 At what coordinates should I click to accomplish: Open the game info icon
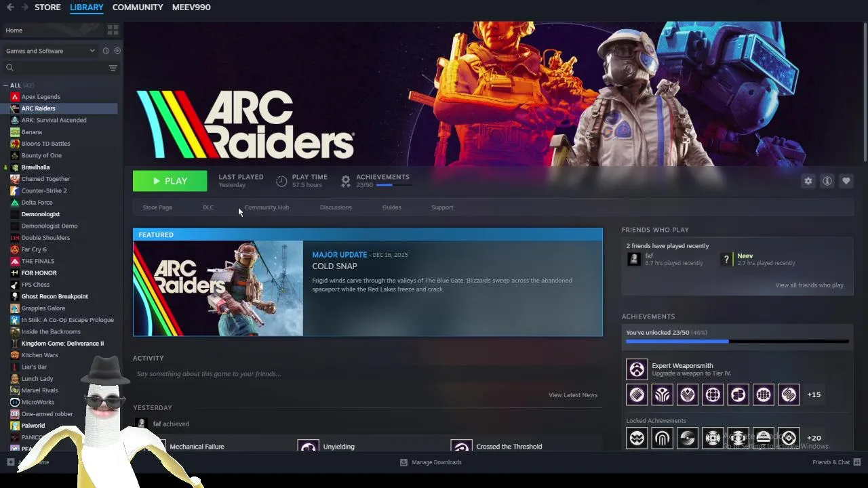point(827,181)
